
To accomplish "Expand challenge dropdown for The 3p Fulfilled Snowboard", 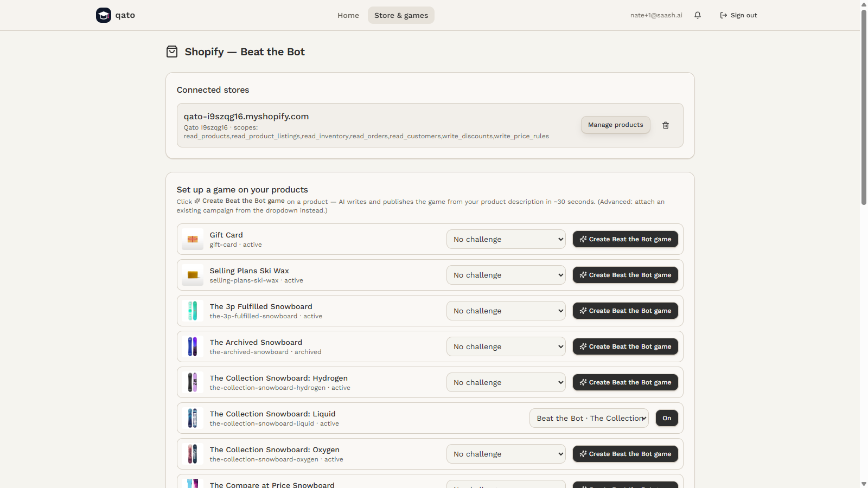I will click(x=506, y=311).
